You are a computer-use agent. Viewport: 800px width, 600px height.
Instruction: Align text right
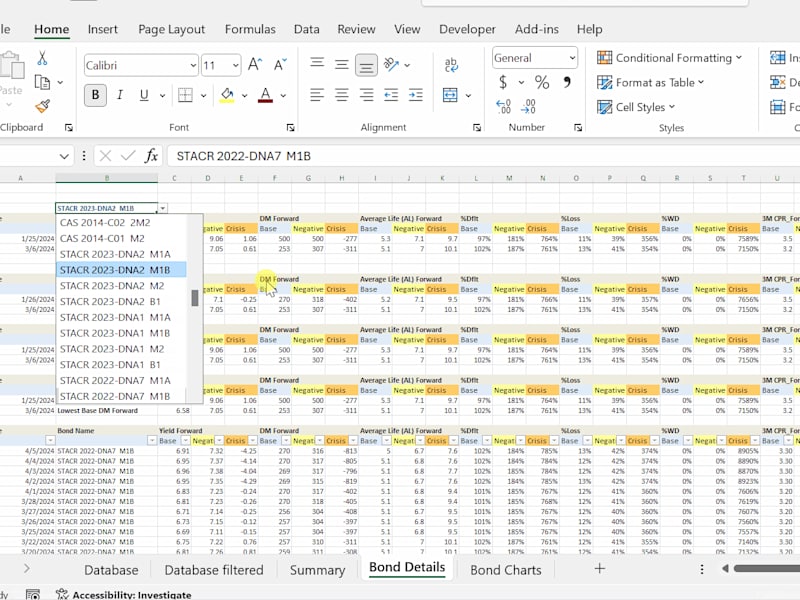click(x=366, y=95)
